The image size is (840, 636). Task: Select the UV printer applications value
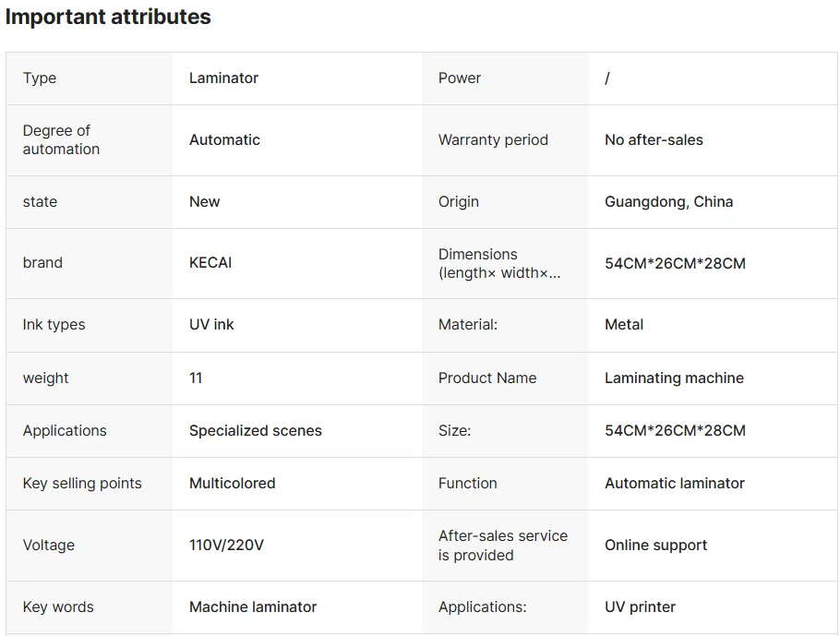pos(640,607)
